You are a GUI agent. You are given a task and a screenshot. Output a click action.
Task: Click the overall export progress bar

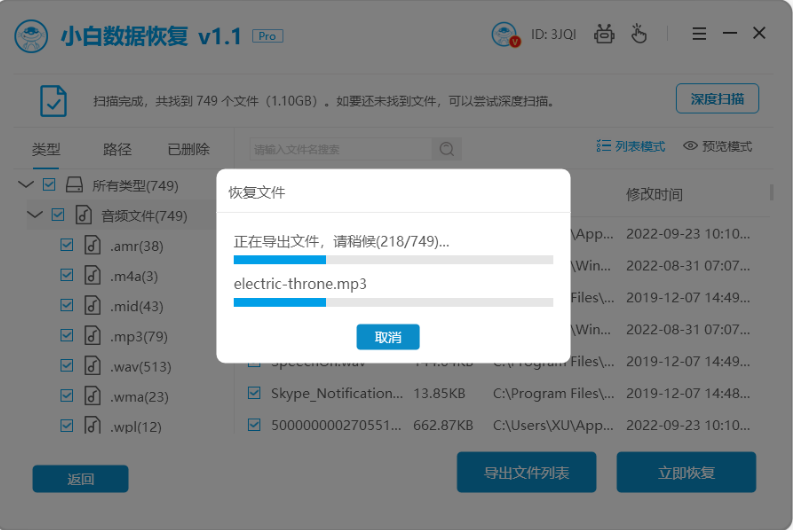coord(393,260)
